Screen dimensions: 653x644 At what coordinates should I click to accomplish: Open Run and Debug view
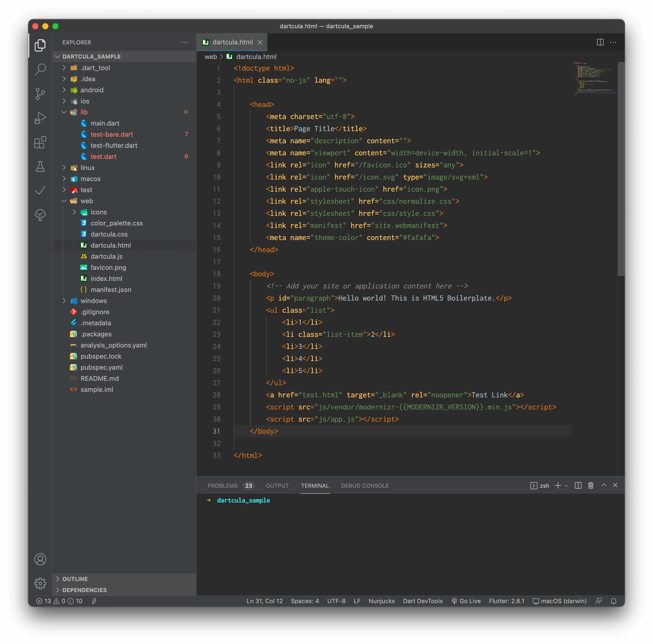click(x=40, y=118)
